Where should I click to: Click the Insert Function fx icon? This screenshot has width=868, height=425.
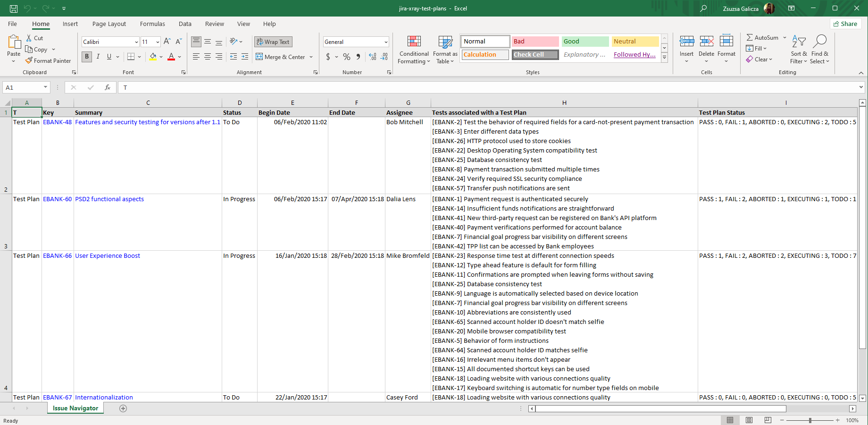click(x=108, y=87)
